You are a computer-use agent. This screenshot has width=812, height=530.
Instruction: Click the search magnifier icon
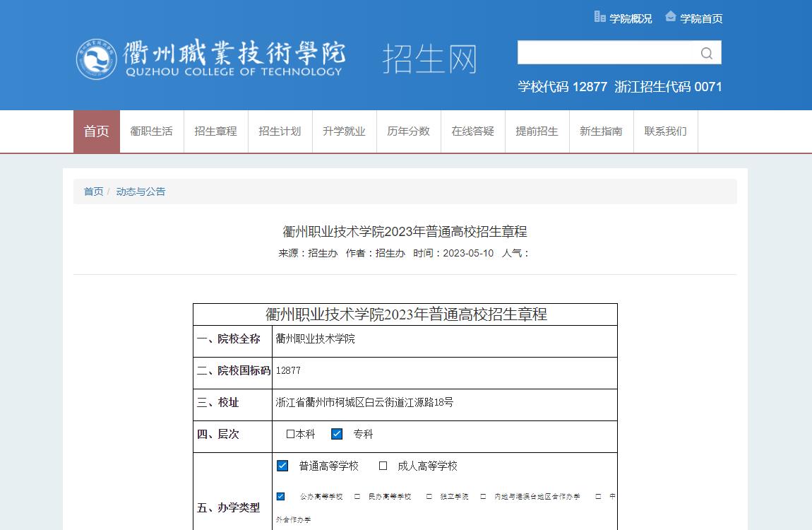point(706,53)
